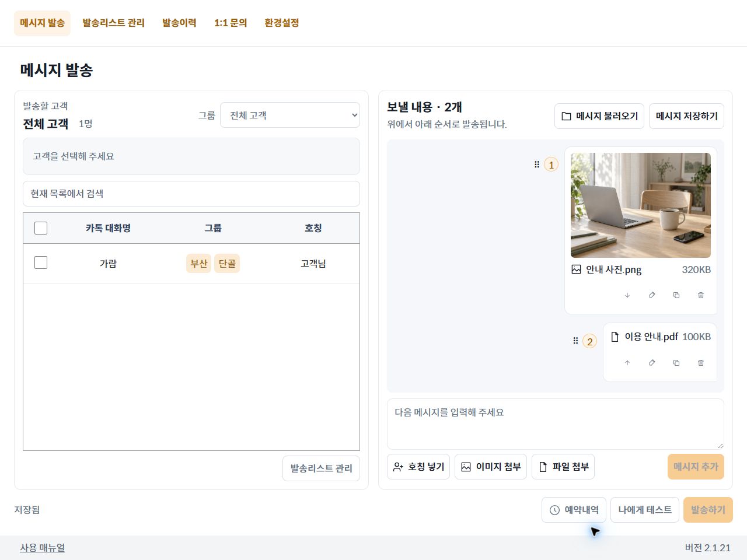The height and width of the screenshot is (560, 747).
Task: Open the 사용 매뉴얼 link
Action: 43,548
